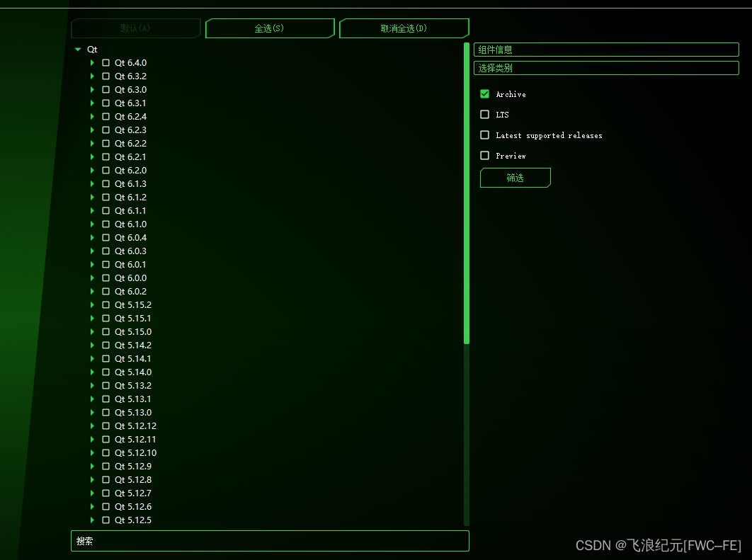Screen dimensions: 752x560
Task: Select the Qt 5.12.7 row text
Action: (133, 493)
